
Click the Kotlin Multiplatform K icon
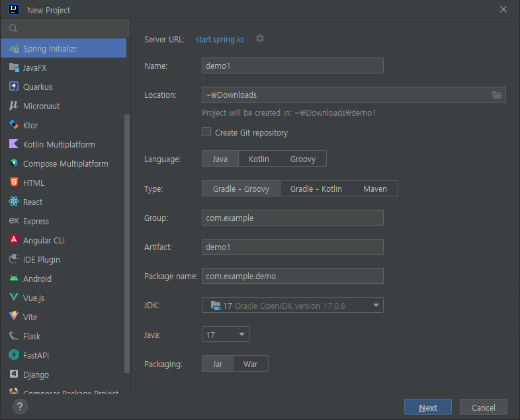point(14,144)
